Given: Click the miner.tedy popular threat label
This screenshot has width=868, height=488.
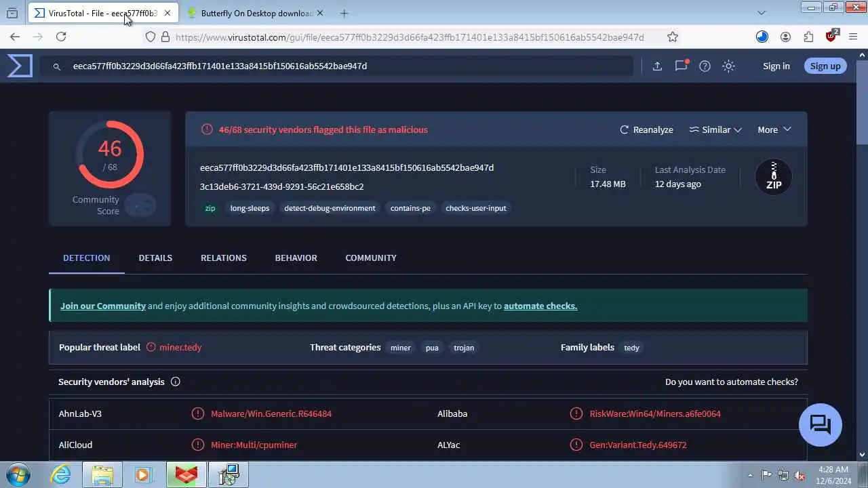Looking at the screenshot, I should [180, 347].
